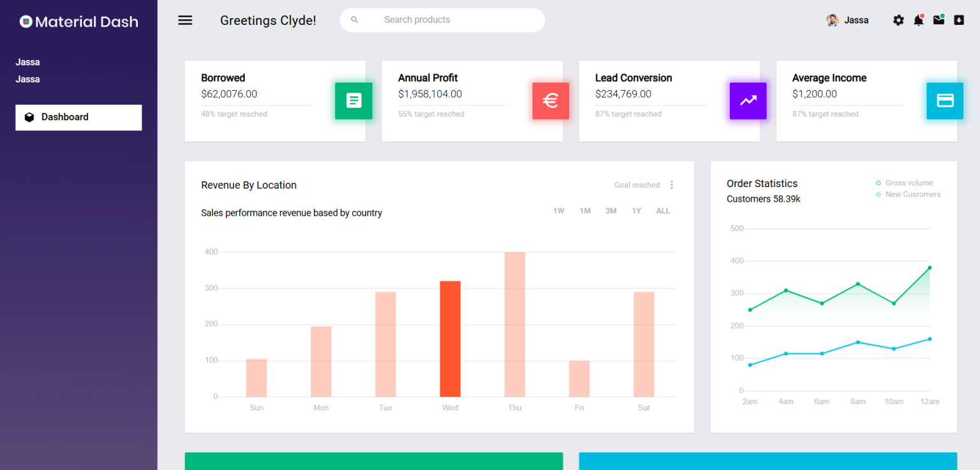Viewport: 980px width, 470px height.
Task: Open the Revenue By Location kebab menu
Action: click(672, 185)
